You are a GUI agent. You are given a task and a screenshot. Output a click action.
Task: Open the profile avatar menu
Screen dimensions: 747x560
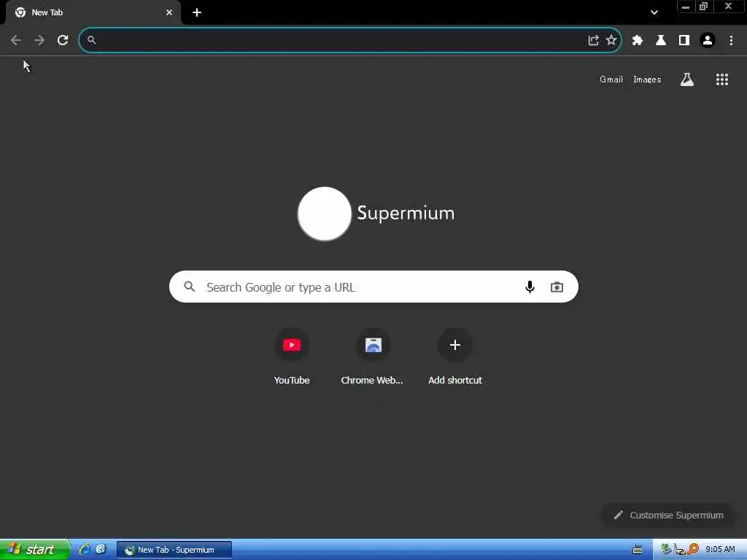(x=708, y=41)
